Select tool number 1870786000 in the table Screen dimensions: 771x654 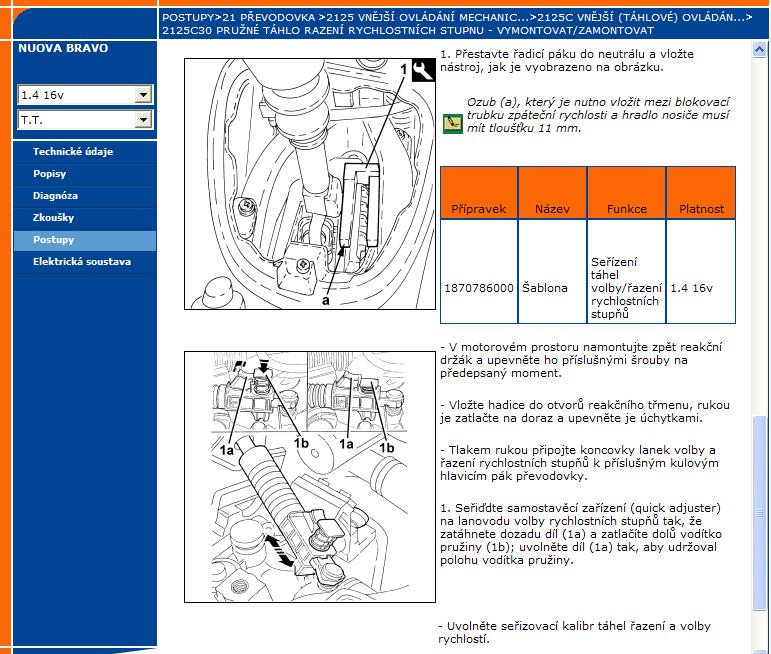tap(478, 287)
